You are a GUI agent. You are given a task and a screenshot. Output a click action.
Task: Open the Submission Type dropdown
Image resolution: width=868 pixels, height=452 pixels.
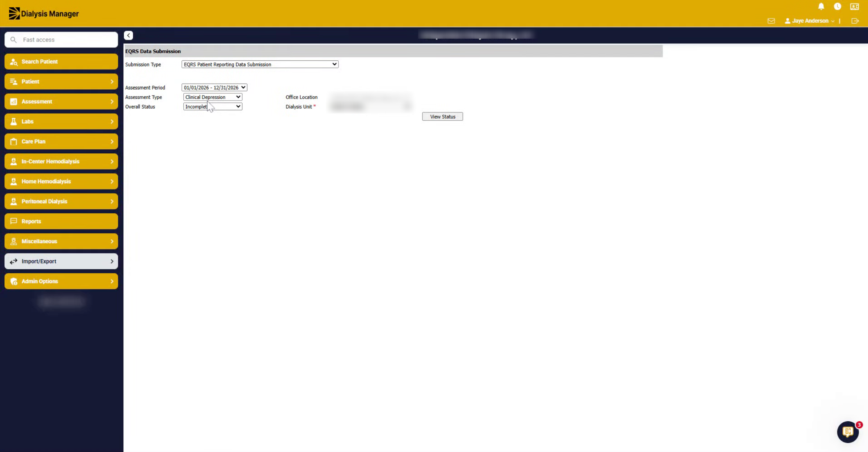pos(260,64)
